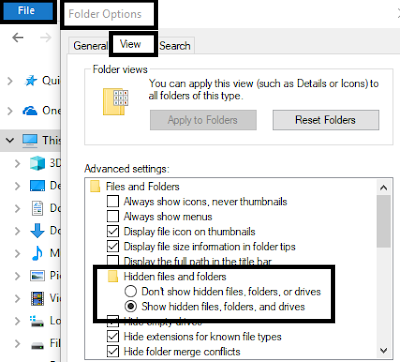Screen dimensions: 400x362
Task: Expand the Desktop tree node
Action: (x=17, y=186)
